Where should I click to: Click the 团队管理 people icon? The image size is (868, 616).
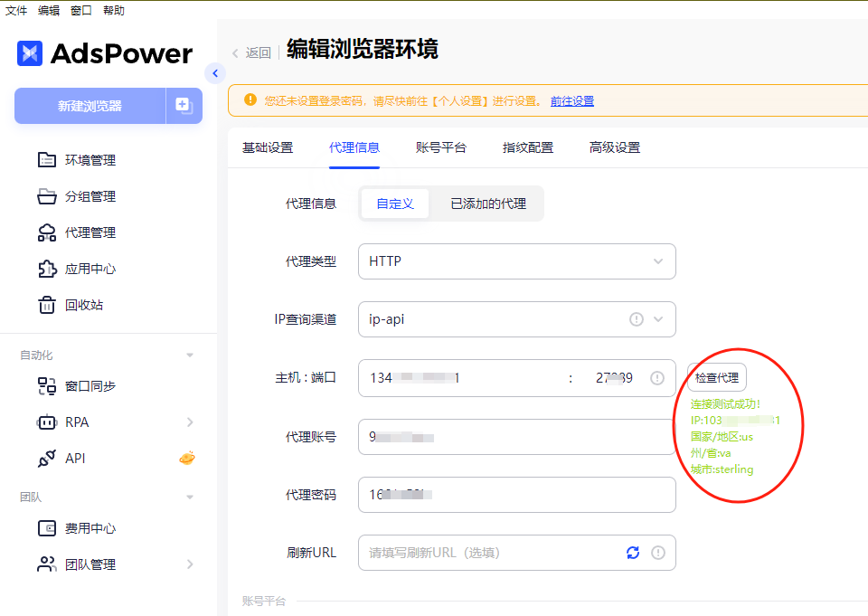pos(46,564)
